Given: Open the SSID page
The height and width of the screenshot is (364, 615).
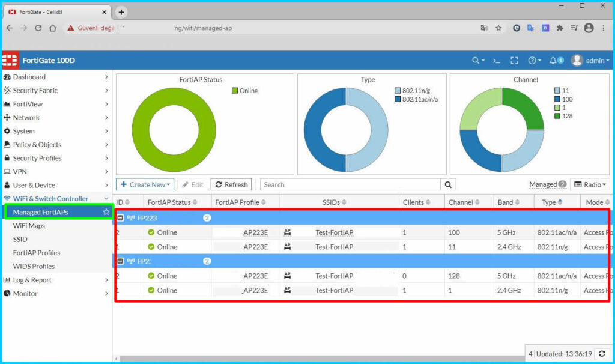Looking at the screenshot, I should (20, 239).
